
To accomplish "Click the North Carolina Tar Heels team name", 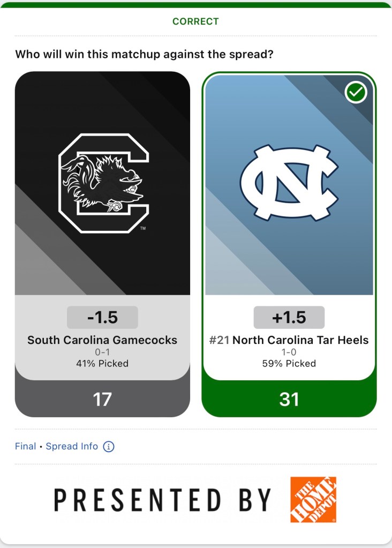I will 300,340.
